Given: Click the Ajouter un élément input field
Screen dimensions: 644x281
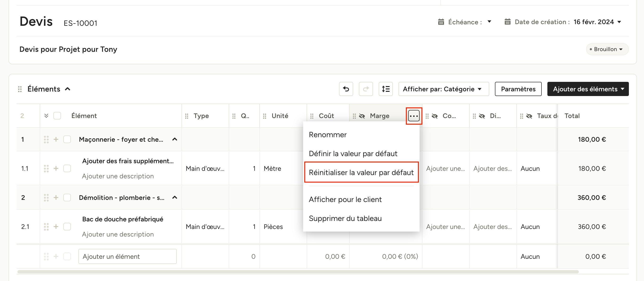Looking at the screenshot, I should click(128, 256).
